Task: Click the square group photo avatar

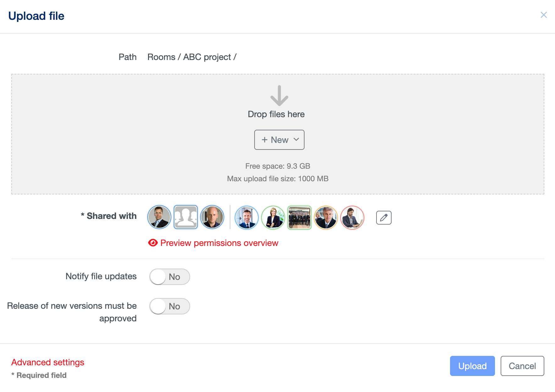Action: tap(299, 218)
